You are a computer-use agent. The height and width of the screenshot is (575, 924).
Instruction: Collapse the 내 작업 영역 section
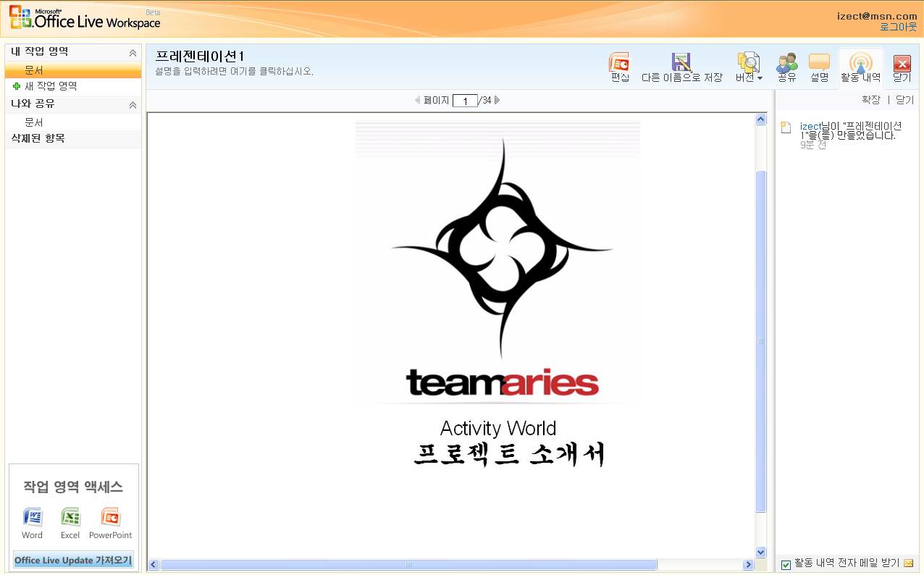click(x=132, y=51)
